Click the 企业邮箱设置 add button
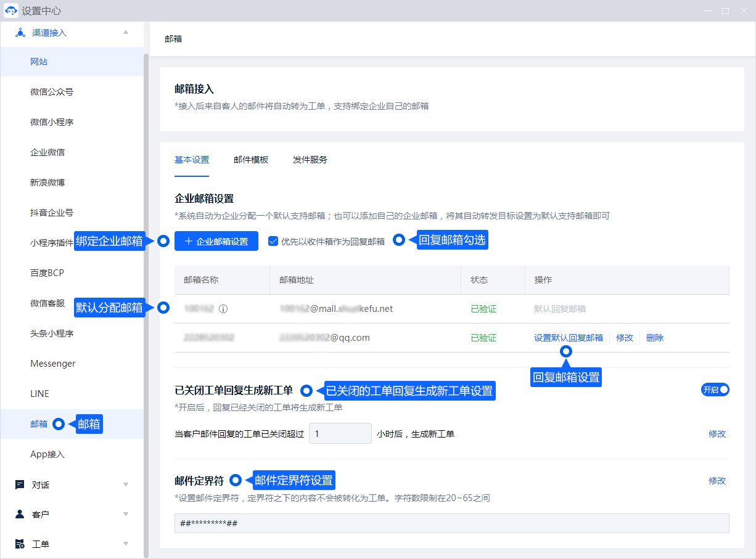The width and height of the screenshot is (756, 559). coord(216,242)
